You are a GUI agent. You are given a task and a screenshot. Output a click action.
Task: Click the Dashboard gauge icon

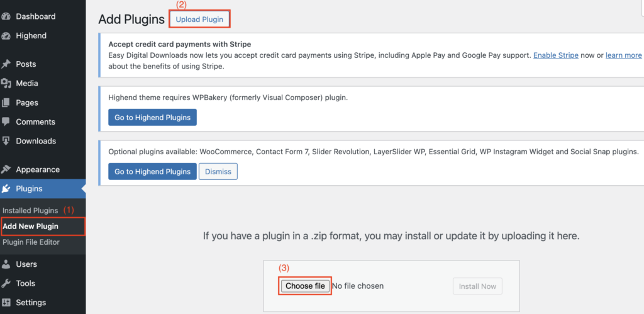click(x=6, y=16)
